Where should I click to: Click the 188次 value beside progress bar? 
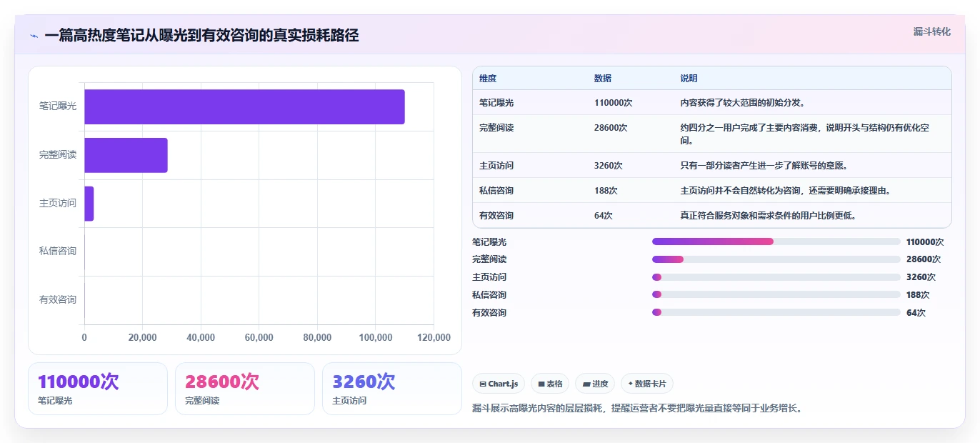(918, 295)
